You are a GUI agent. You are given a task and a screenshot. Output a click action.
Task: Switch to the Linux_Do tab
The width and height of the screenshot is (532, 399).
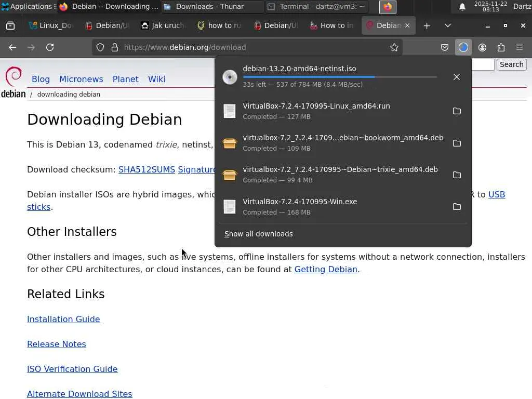coord(51,26)
